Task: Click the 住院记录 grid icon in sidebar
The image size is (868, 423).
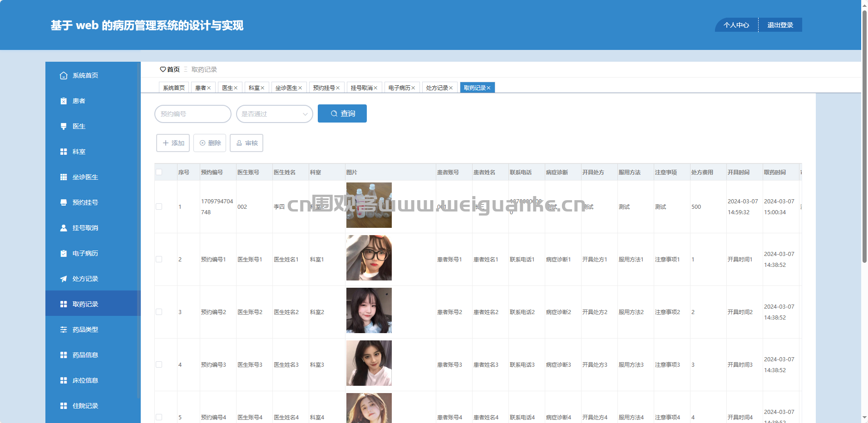Action: [64, 406]
